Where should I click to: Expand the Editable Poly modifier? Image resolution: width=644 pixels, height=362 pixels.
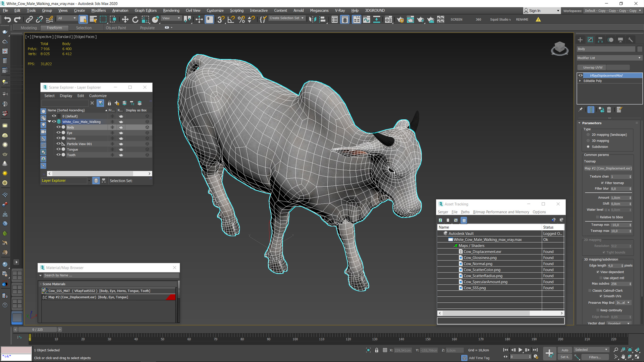point(580,81)
